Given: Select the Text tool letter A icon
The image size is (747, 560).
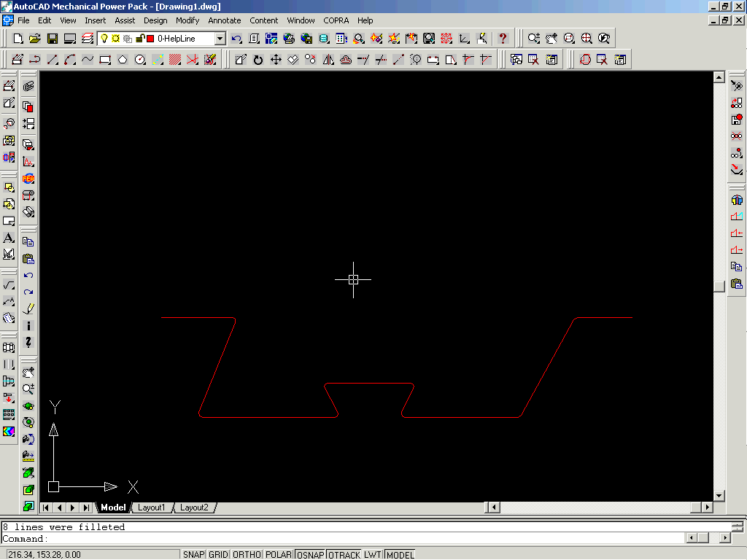Looking at the screenshot, I should click(9, 238).
